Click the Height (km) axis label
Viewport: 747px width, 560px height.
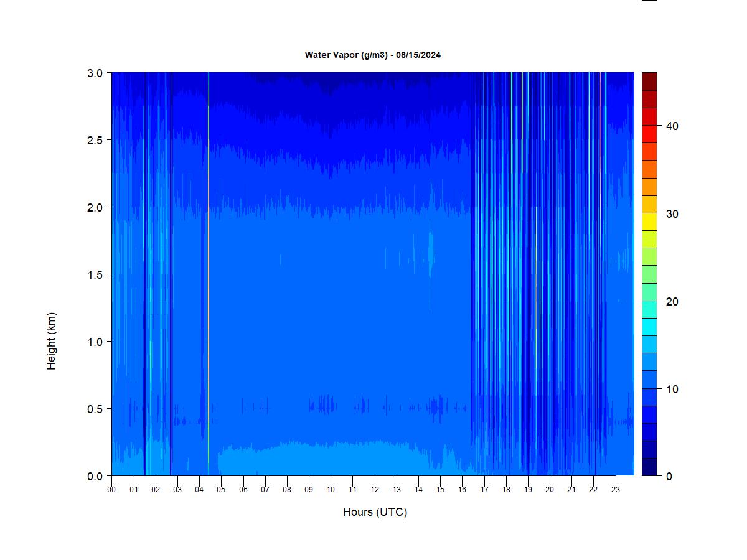[52, 341]
